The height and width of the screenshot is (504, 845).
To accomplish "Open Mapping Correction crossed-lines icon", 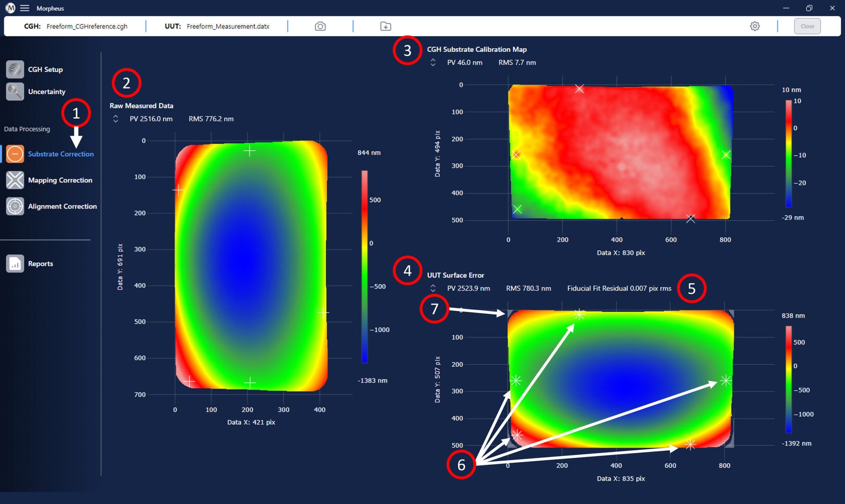I will [x=15, y=180].
